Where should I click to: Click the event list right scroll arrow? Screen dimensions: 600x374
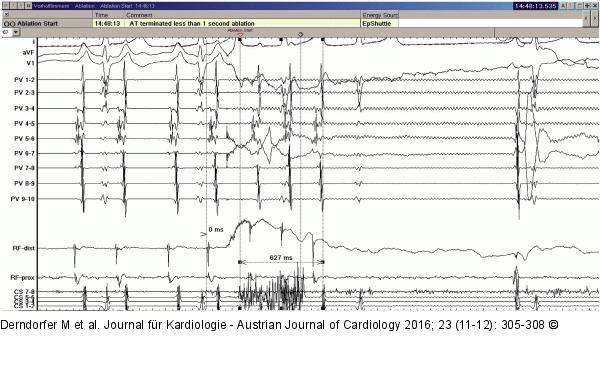(595, 18)
